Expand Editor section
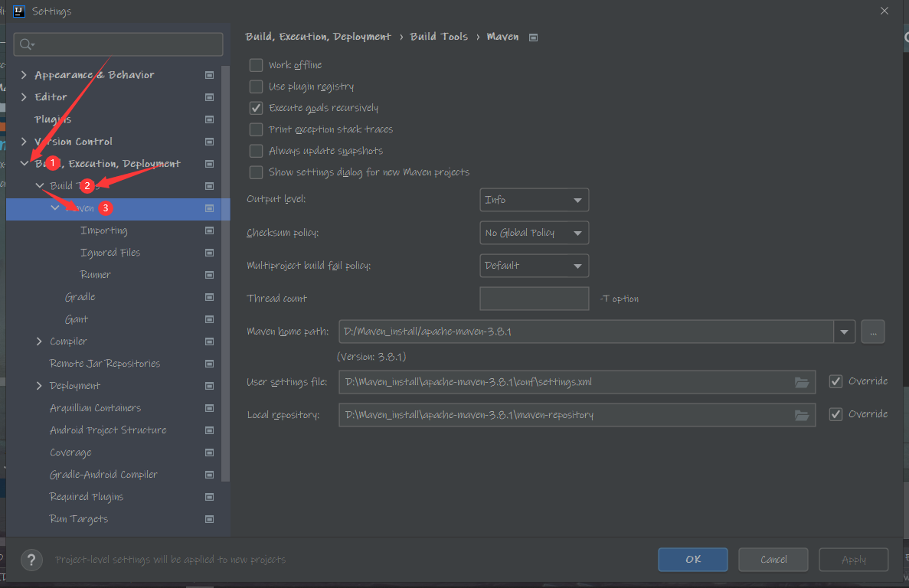 (x=24, y=97)
